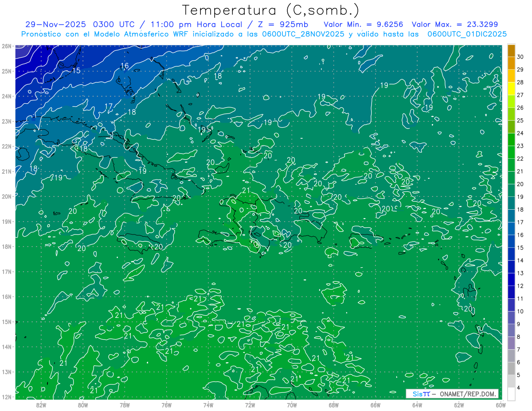Pick the yellow swatch between 27 and 28
This screenshot has height=411, width=532.
[x=511, y=88]
